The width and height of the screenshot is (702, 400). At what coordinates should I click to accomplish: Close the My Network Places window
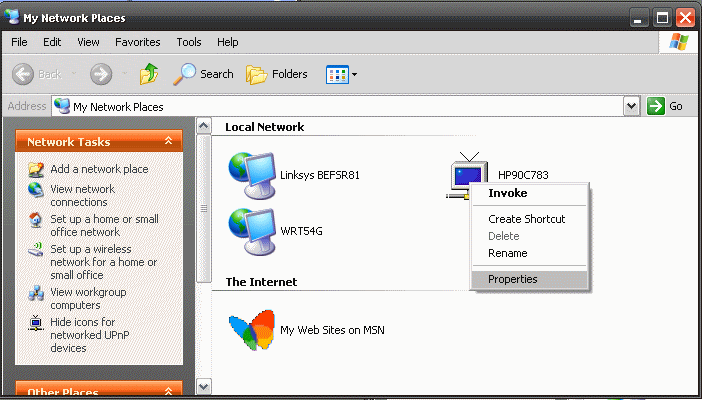pos(686,18)
